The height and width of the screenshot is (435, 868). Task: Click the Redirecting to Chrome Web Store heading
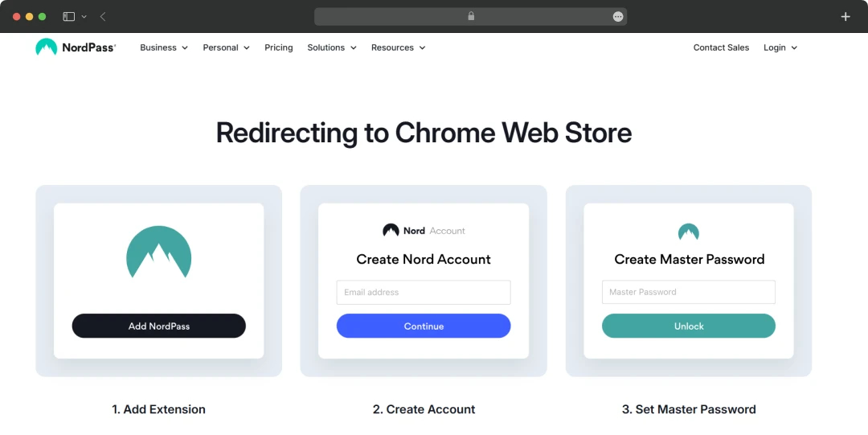[x=424, y=133]
